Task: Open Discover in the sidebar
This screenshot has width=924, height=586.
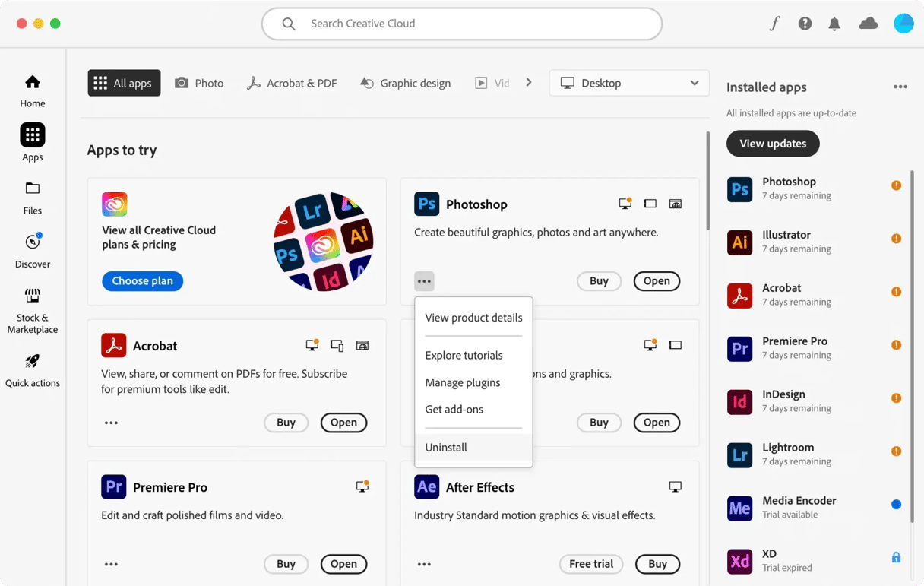Action: (x=33, y=251)
